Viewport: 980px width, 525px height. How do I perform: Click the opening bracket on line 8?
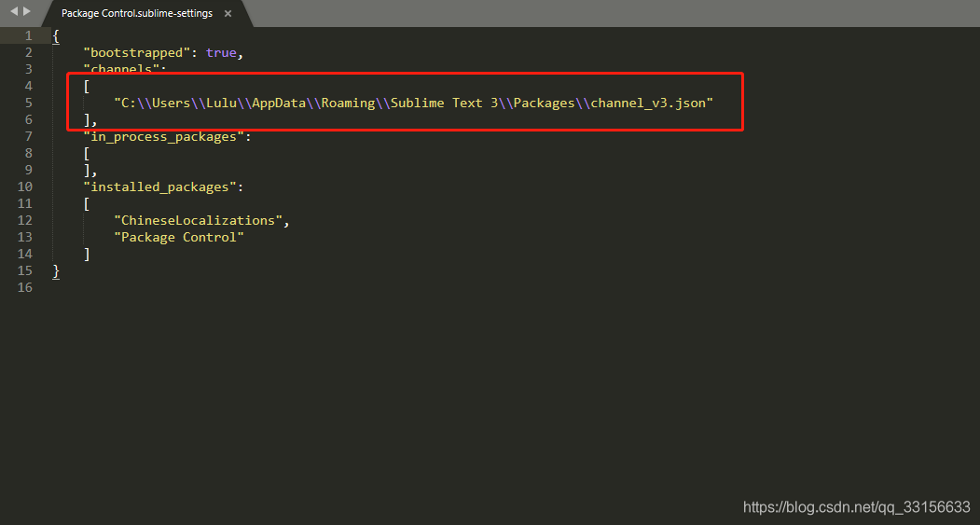click(x=87, y=153)
